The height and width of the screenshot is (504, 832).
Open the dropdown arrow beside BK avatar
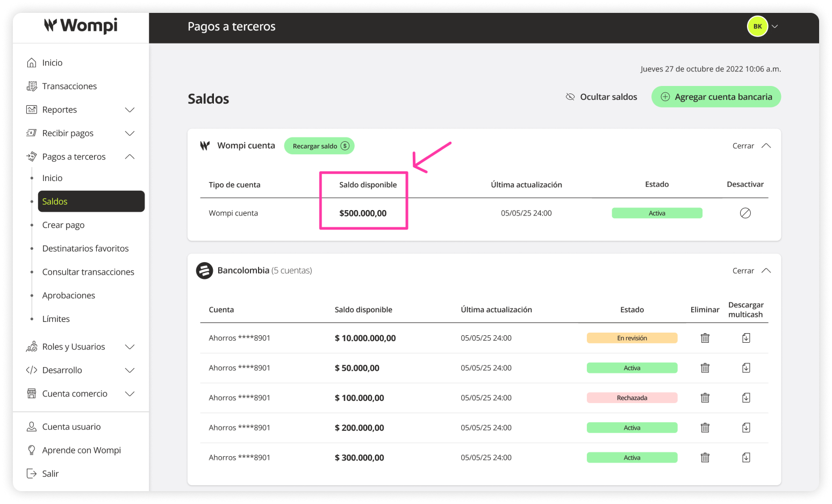click(775, 26)
